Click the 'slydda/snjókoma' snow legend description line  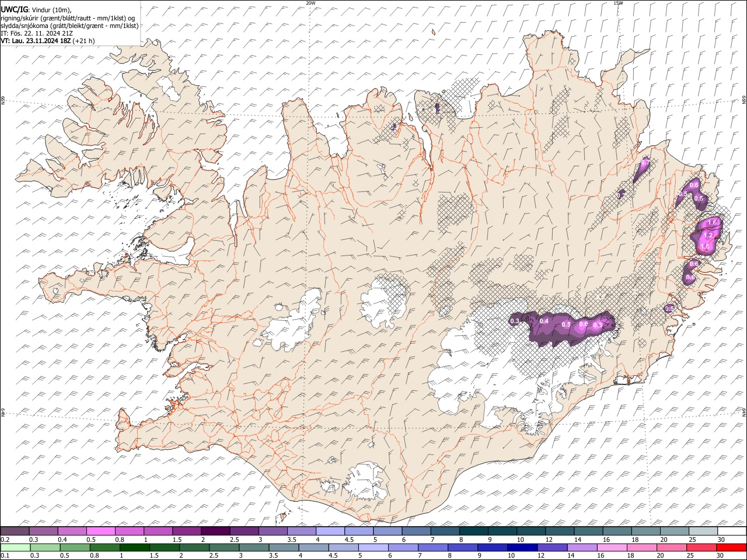click(70, 26)
